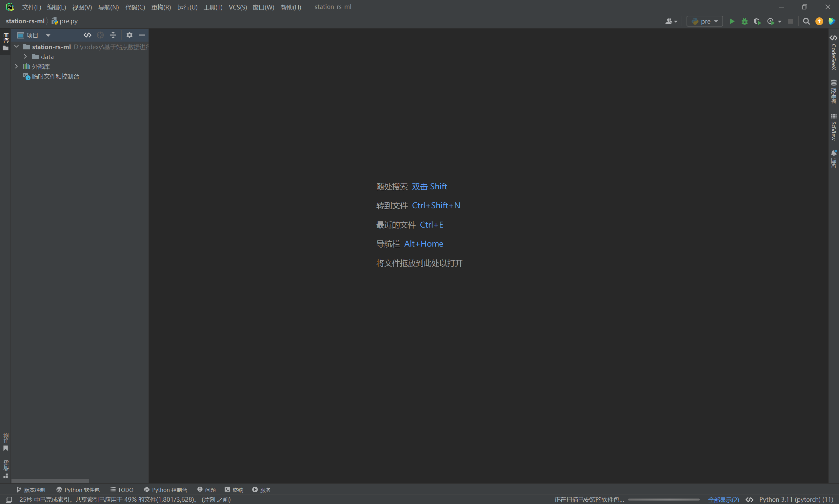Collapse all in project panel
The height and width of the screenshot is (504, 839).
113,35
